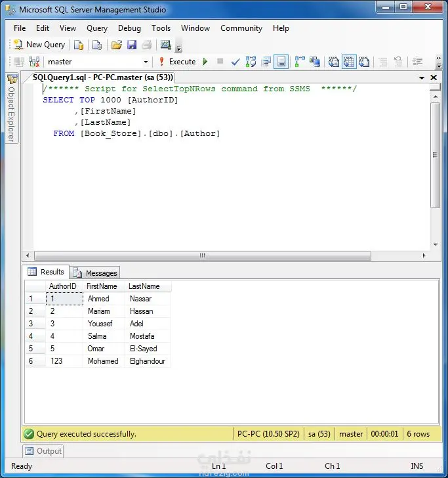Open the standard toolbar options dropdown

pyautogui.click(x=179, y=47)
